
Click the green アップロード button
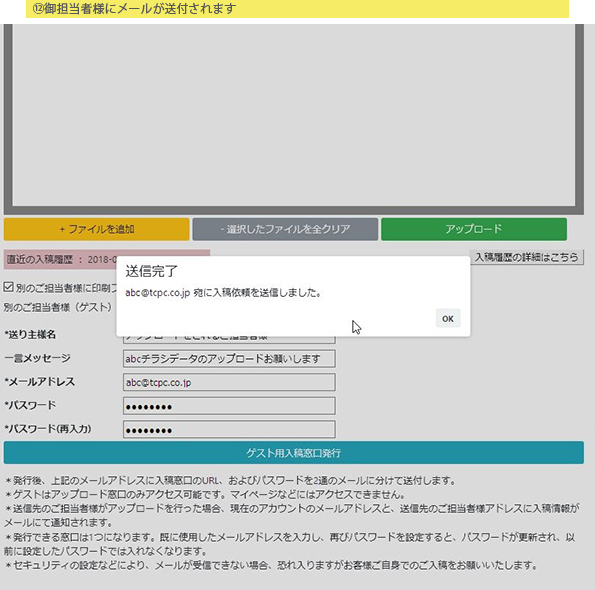pos(474,229)
